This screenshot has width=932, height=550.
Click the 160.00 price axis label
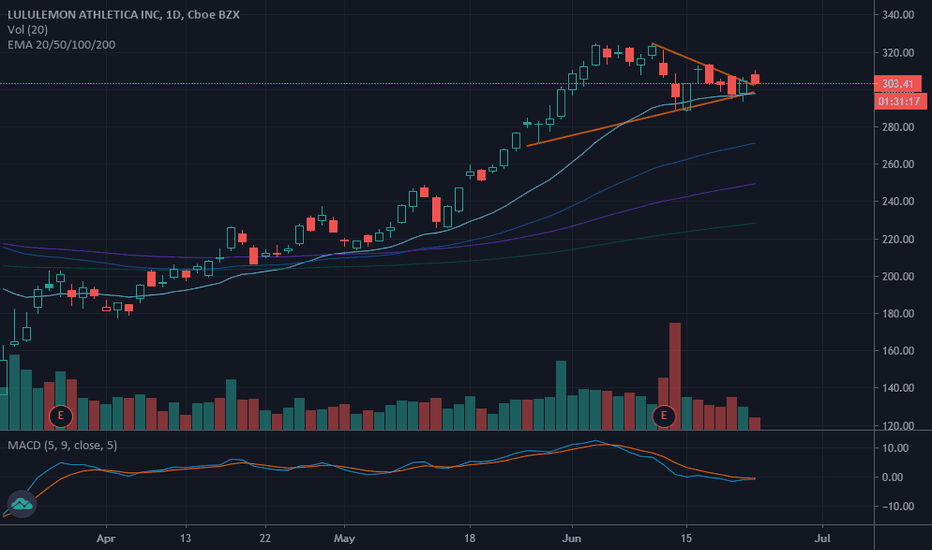(x=898, y=351)
